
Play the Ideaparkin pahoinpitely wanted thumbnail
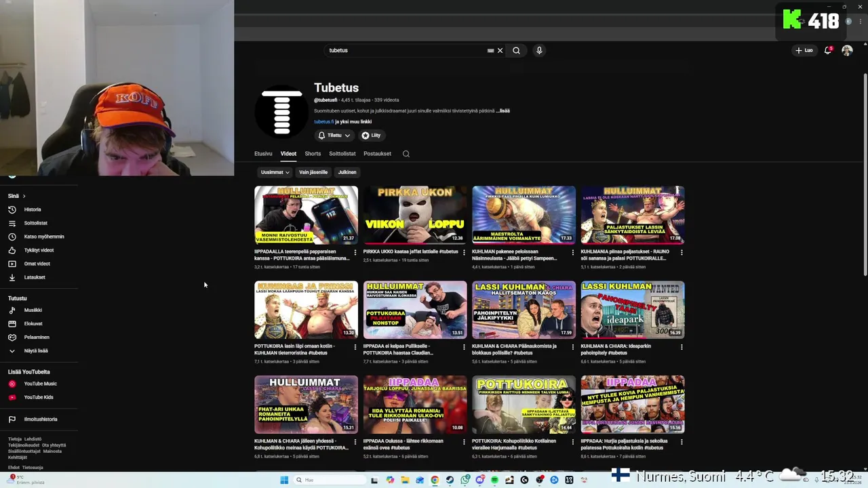click(633, 310)
